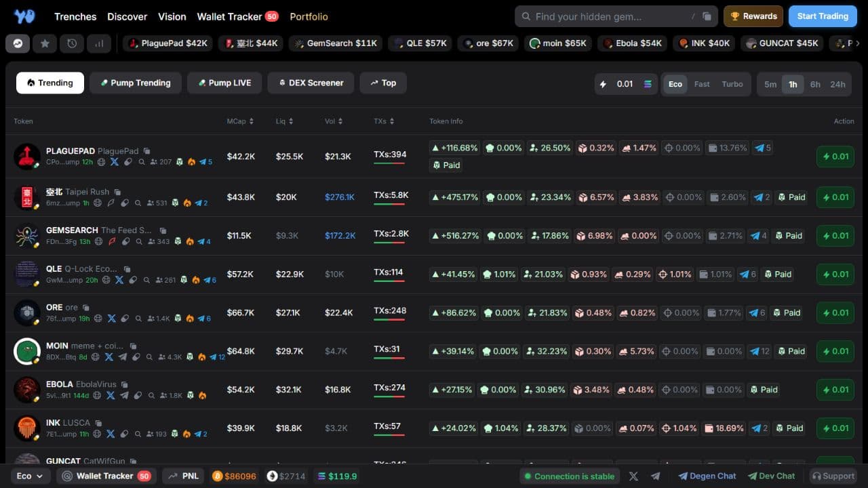Open ore $67K ticker chip

(x=488, y=43)
